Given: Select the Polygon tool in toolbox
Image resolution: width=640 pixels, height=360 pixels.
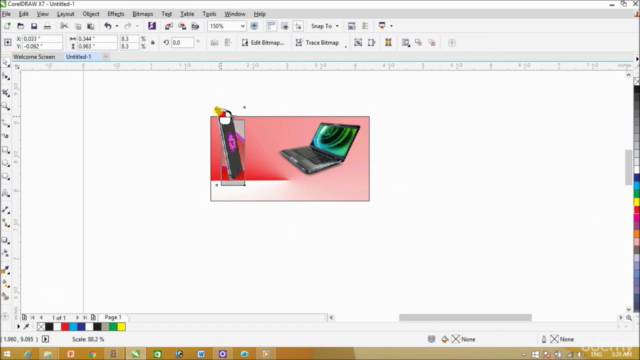Looking at the screenshot, I should pyautogui.click(x=6, y=177).
